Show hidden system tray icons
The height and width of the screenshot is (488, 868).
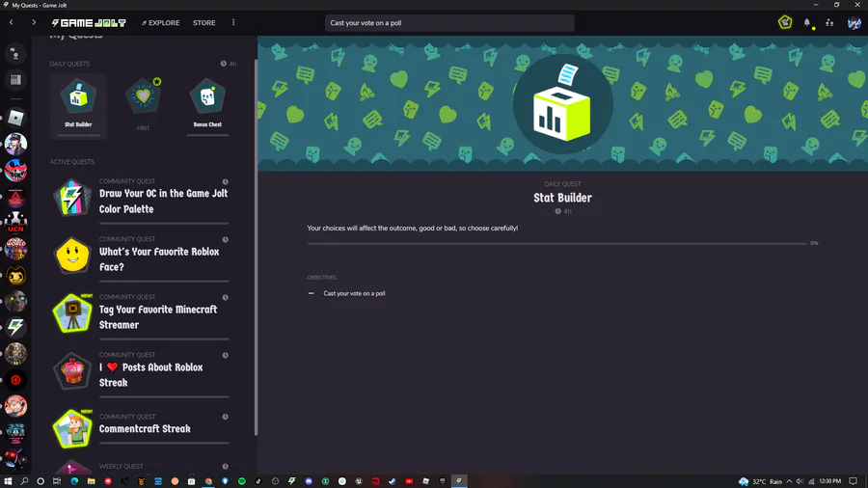pos(789,481)
